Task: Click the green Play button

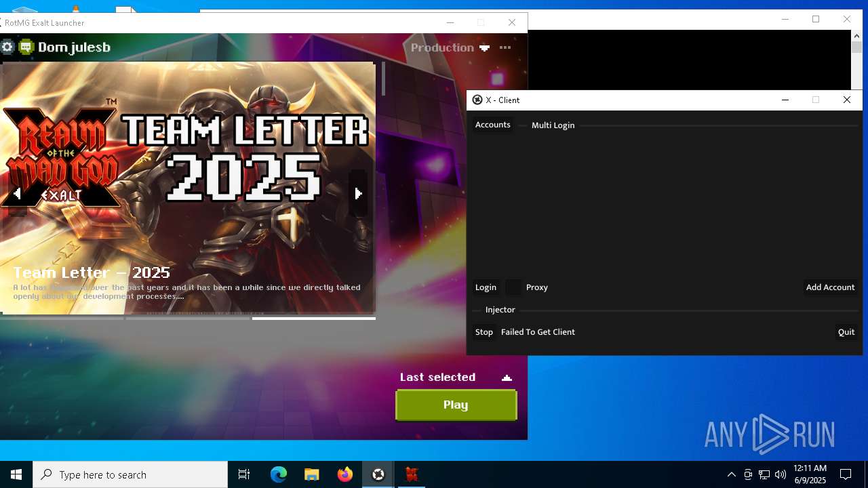Action: [456, 405]
